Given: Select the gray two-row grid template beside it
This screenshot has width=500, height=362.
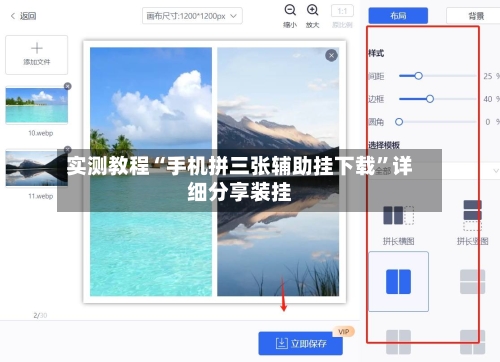Looking at the screenshot, I should coord(473,282).
